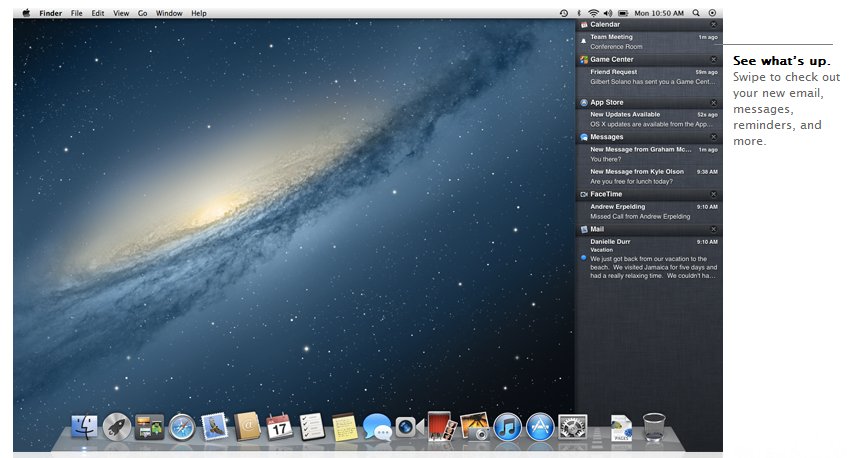Open message from Graham notification
This screenshot has height=458, width=850.
pos(649,154)
